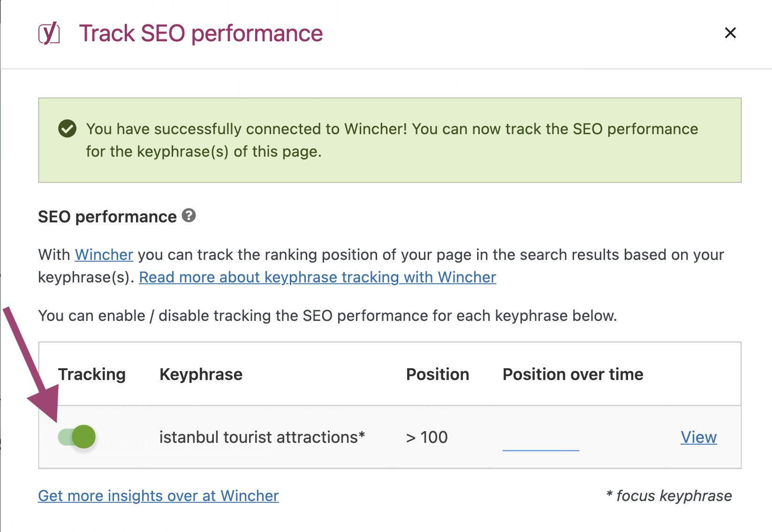Image resolution: width=772 pixels, height=532 pixels.
Task: Open the Wincher link in the description
Action: pyautogui.click(x=104, y=255)
